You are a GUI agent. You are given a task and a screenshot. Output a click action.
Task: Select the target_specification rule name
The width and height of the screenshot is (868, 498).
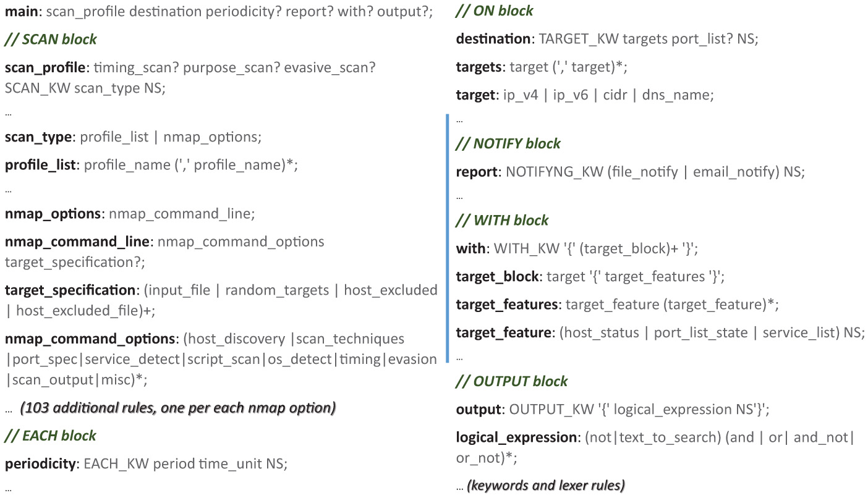[x=69, y=290]
